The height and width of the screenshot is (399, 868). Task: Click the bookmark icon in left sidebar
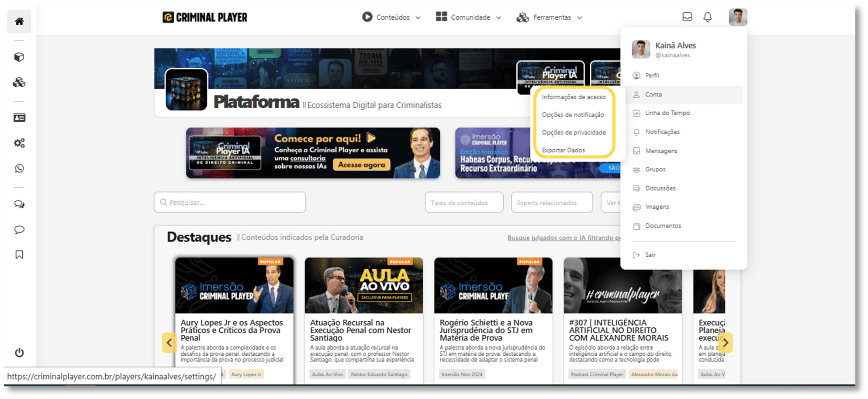[x=19, y=255]
